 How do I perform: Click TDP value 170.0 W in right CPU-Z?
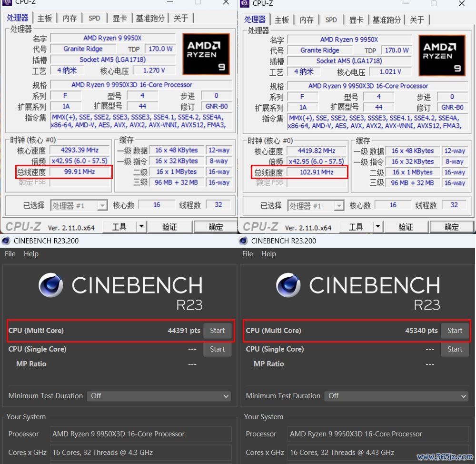click(397, 50)
